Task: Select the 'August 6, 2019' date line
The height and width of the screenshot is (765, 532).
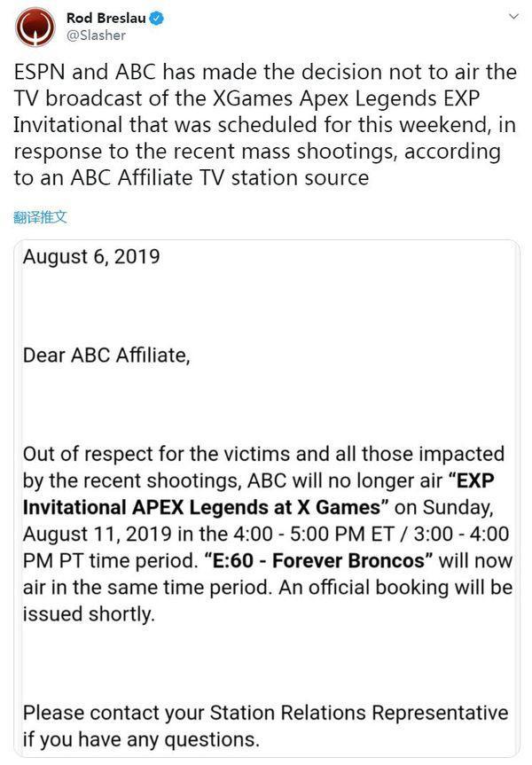Action: 91,257
